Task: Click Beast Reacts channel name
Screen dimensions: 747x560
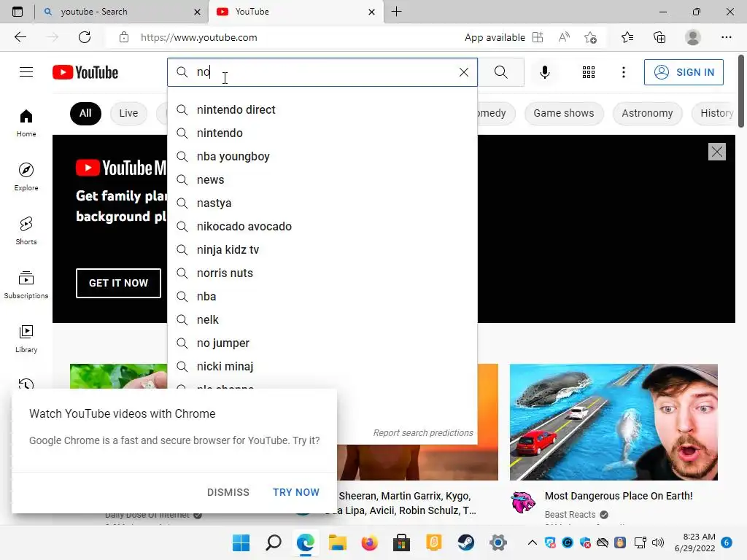Action: (570, 515)
